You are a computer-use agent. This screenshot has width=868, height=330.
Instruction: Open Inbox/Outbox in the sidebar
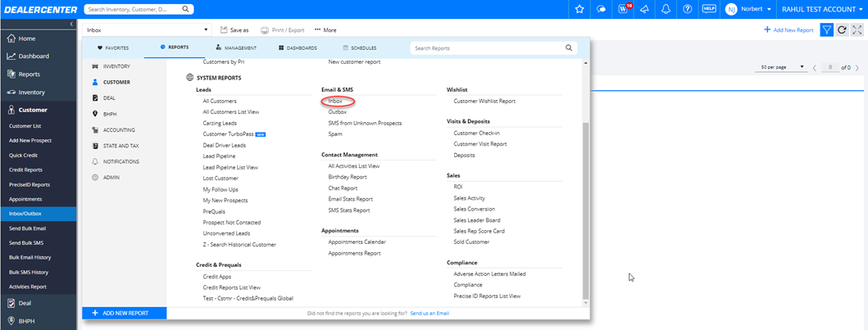point(25,214)
